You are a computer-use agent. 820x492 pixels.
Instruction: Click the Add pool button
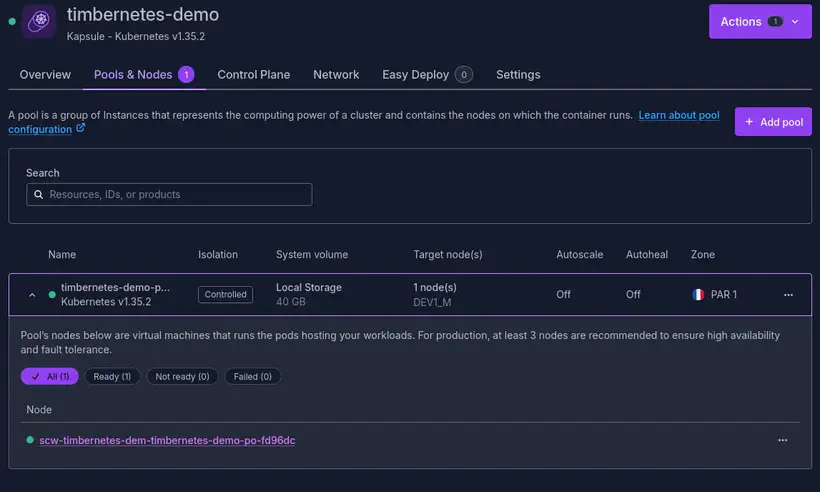(x=773, y=122)
